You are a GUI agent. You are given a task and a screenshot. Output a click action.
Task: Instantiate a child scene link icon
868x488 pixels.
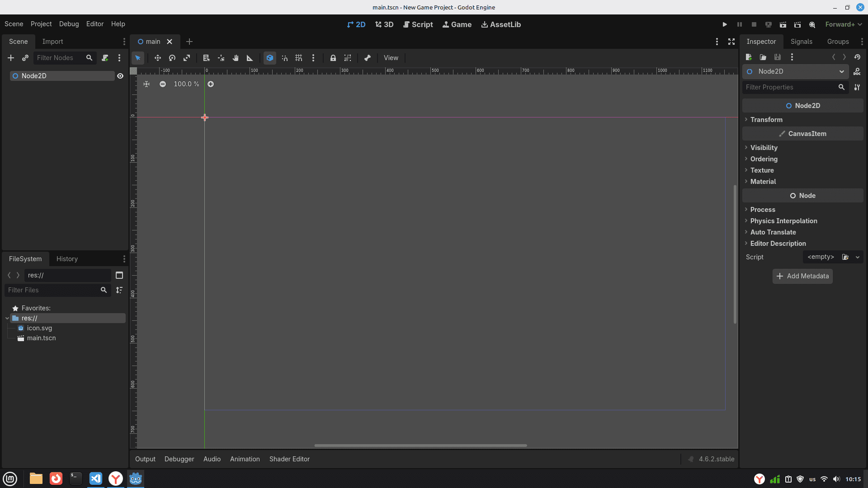coord(25,58)
